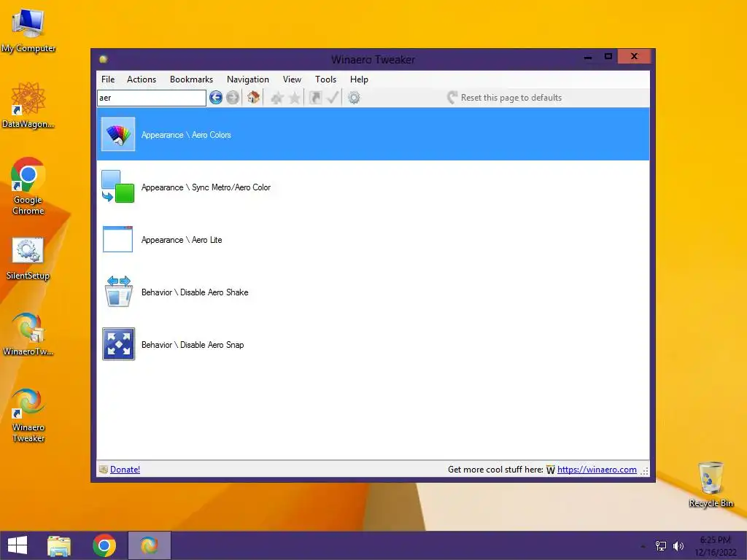Click Reset this page to defaults
The image size is (747, 560).
pos(505,98)
